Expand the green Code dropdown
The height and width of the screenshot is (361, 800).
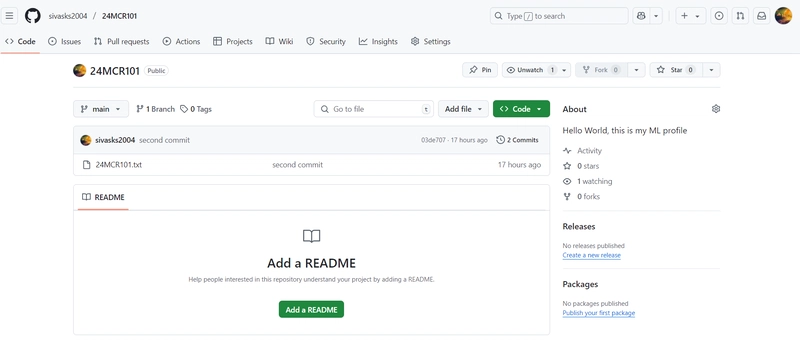(521, 109)
